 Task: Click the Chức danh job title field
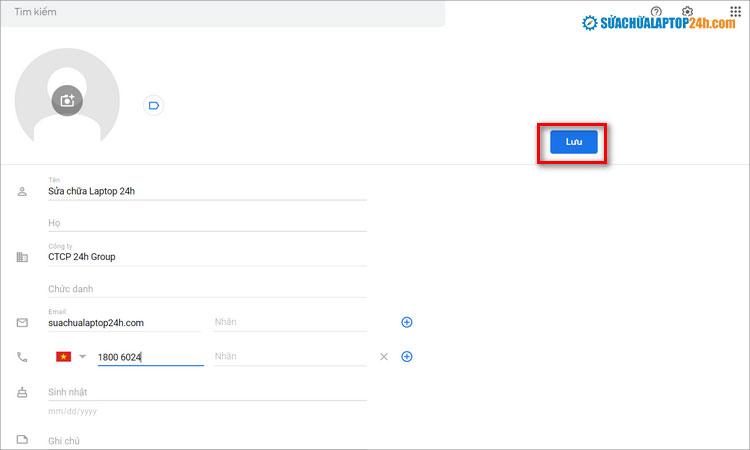click(207, 289)
